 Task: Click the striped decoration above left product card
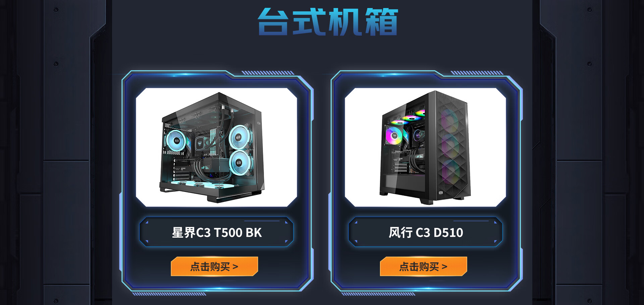[x=268, y=73]
